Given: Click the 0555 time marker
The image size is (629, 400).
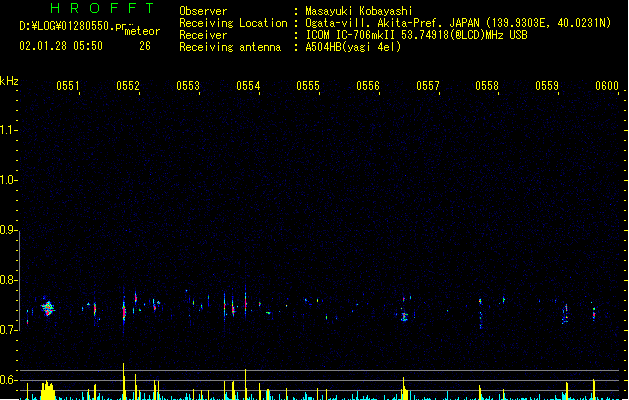Looking at the screenshot, I should [308, 86].
